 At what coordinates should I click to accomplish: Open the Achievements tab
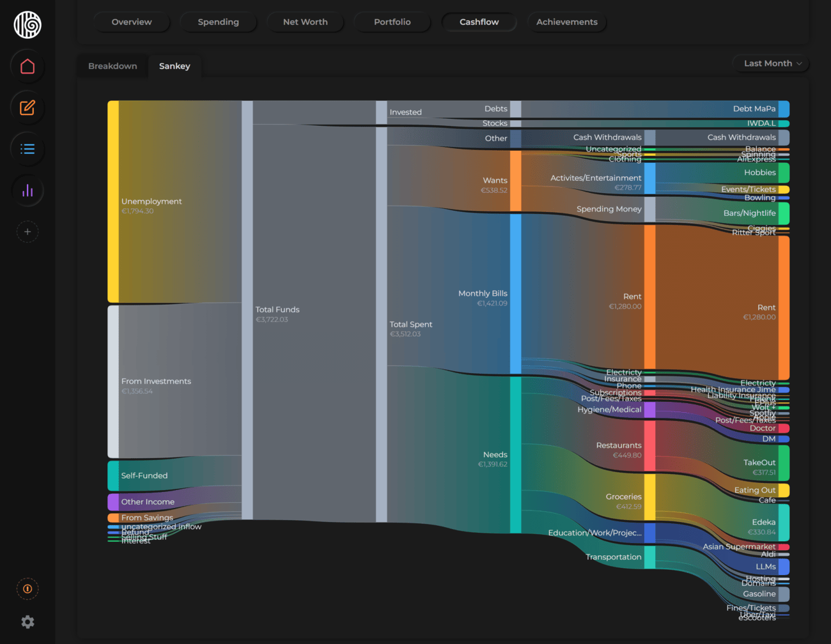(566, 22)
